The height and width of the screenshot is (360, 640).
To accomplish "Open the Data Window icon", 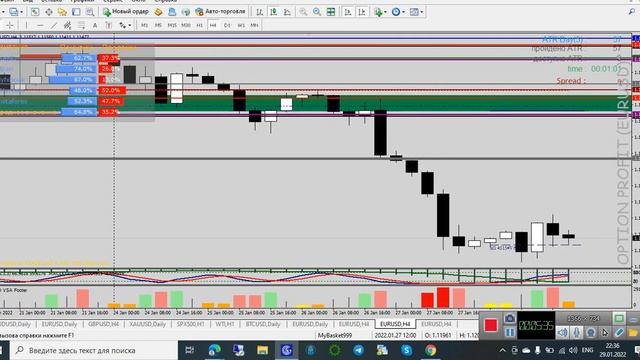I will 49,12.
